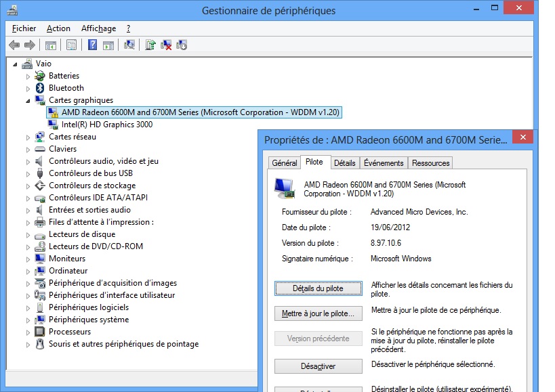The width and height of the screenshot is (555, 392).
Task: Click the blue Help question mark icon
Action: (x=92, y=45)
